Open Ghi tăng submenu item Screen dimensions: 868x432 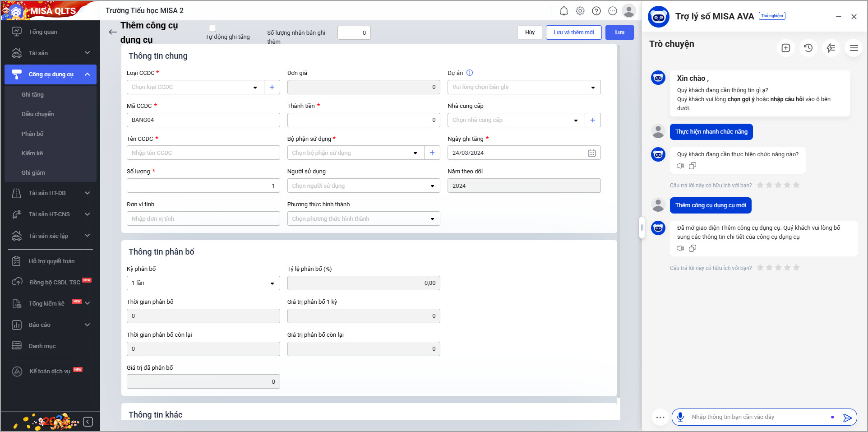pyautogui.click(x=32, y=95)
